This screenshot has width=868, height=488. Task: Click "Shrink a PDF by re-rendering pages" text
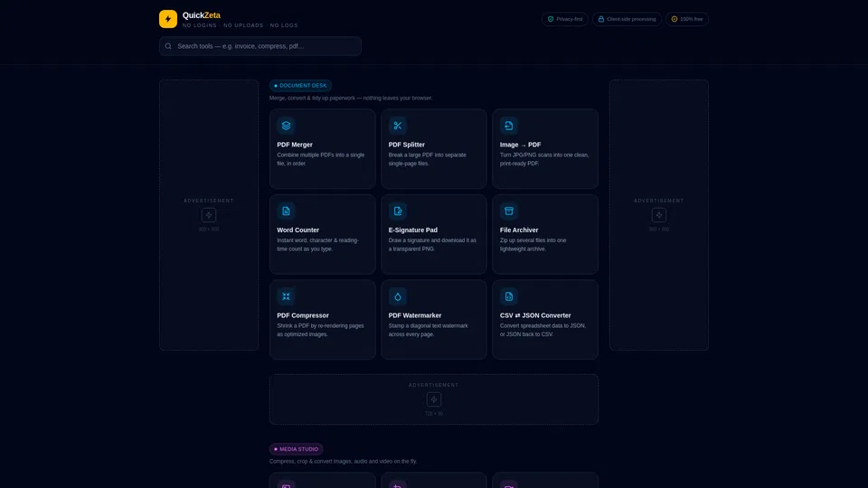[320, 330]
